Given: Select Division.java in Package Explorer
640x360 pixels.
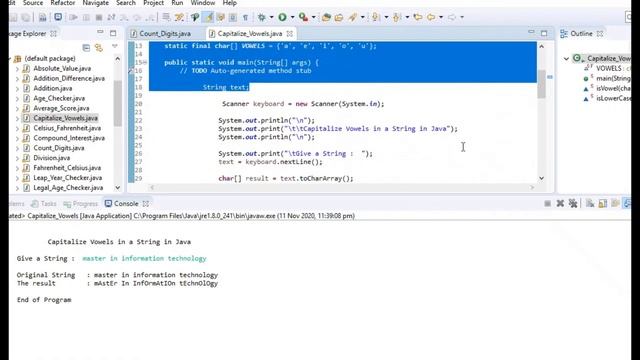Looking at the screenshot, I should click(x=51, y=158).
